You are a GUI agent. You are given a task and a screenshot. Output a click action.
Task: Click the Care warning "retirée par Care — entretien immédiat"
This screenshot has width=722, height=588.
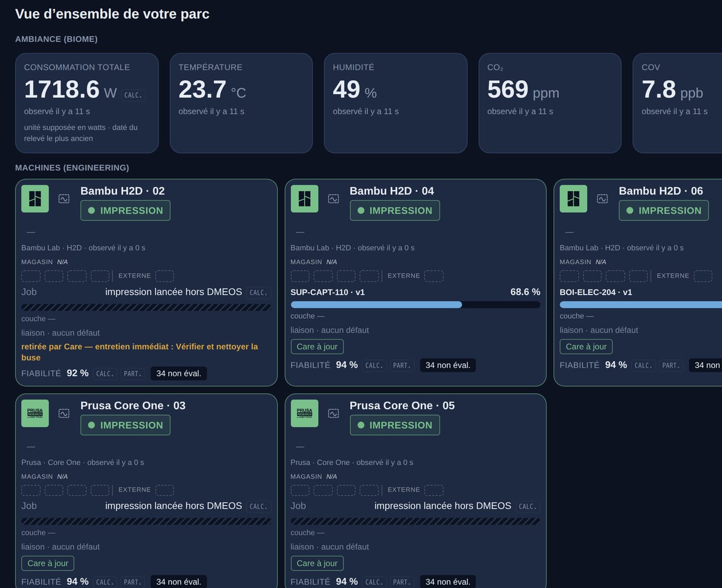(140, 352)
